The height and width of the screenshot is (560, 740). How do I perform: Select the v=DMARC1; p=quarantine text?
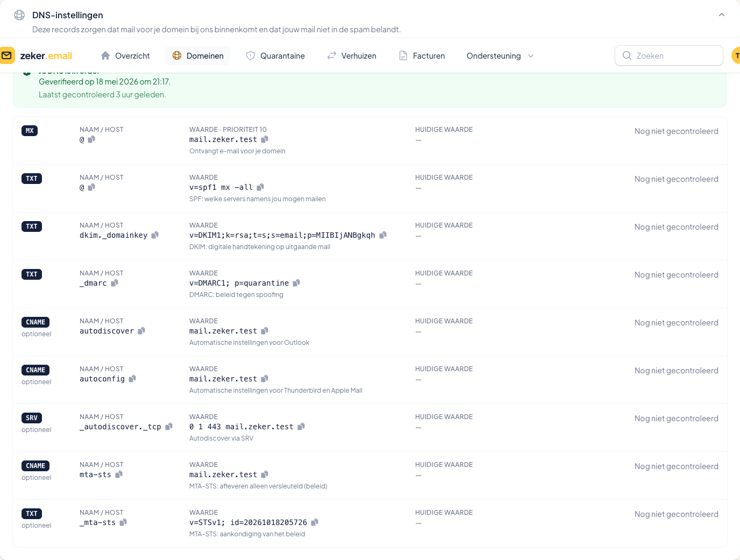tap(239, 283)
